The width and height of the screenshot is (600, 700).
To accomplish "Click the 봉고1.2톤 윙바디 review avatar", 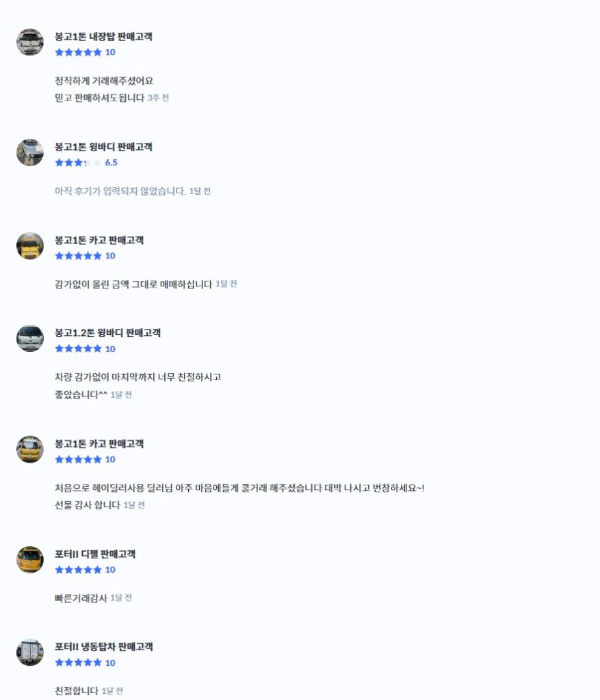I will (30, 339).
